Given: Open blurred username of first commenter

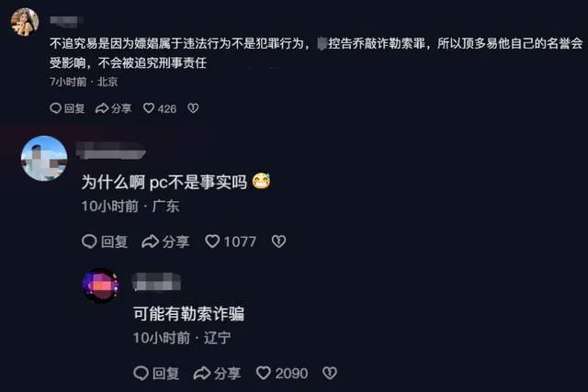Looking at the screenshot, I should [65, 21].
